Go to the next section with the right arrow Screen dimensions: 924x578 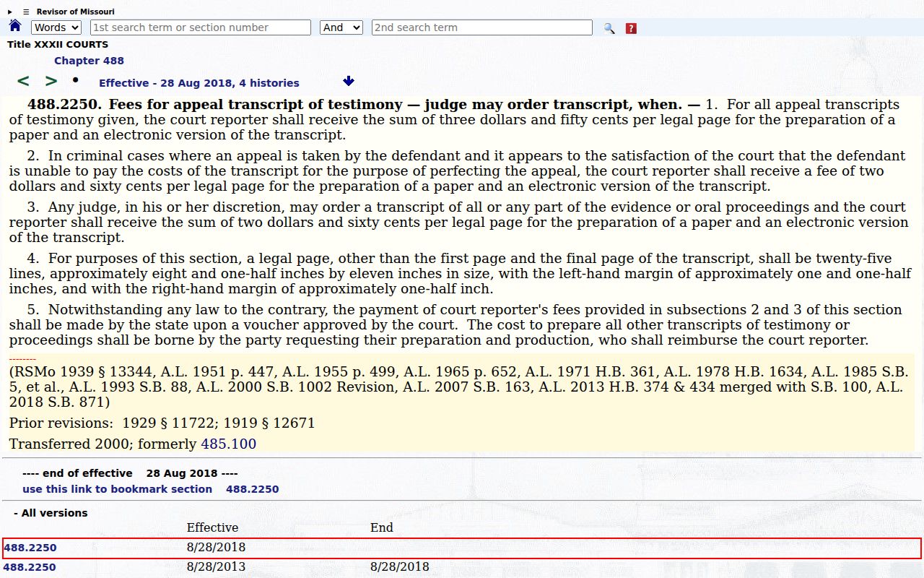pos(51,82)
